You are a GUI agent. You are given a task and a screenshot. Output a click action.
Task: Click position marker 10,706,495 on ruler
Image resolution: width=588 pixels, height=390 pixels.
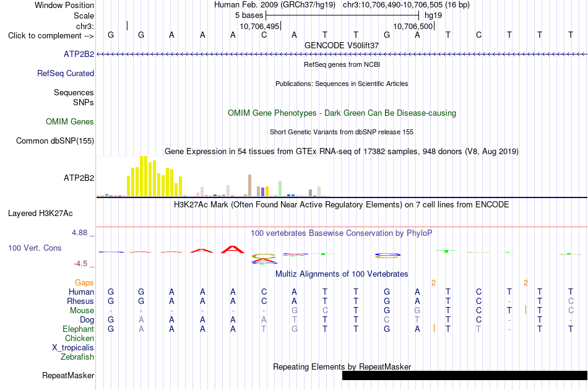[259, 26]
